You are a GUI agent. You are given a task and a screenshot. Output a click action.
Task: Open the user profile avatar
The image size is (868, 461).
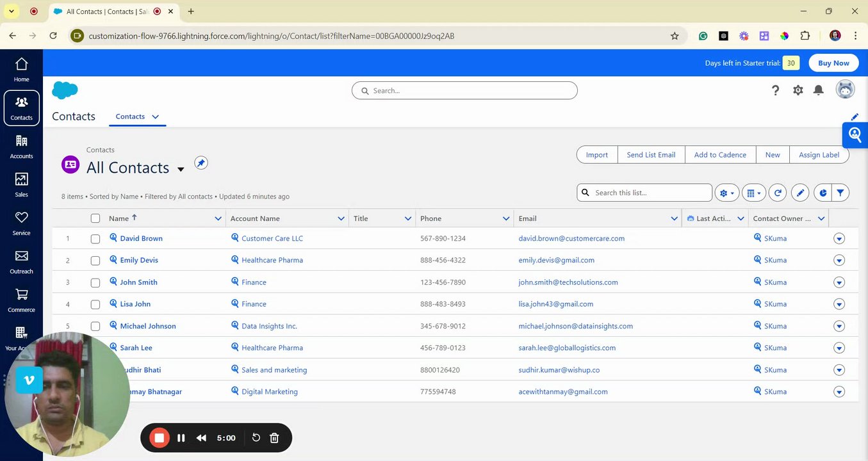tap(846, 90)
